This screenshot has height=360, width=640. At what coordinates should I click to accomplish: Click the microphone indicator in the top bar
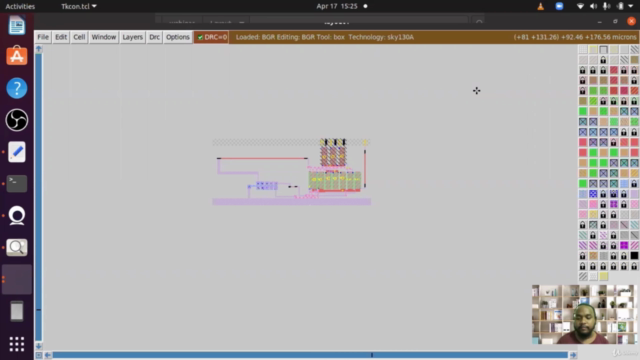[607, 6]
